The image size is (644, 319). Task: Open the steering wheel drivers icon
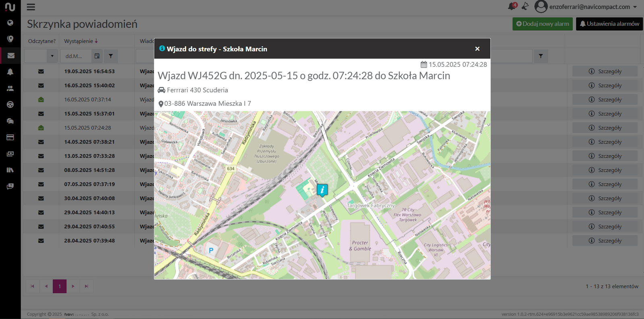pyautogui.click(x=10, y=105)
